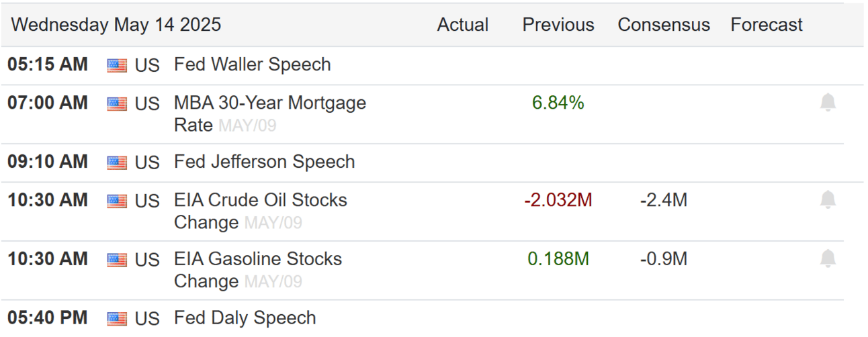Set alert bell for EIA Crude Oil Stocks
868x337 pixels.
828,199
